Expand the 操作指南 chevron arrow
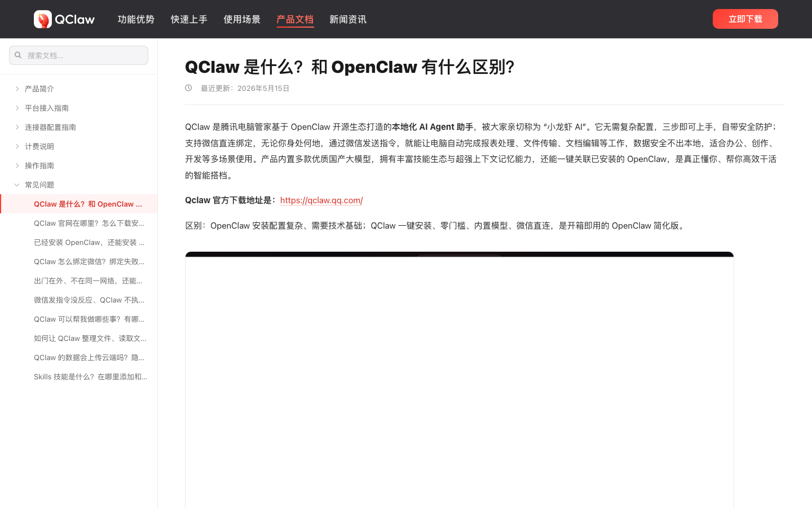Screen dimensions: 812x508 (x=17, y=165)
